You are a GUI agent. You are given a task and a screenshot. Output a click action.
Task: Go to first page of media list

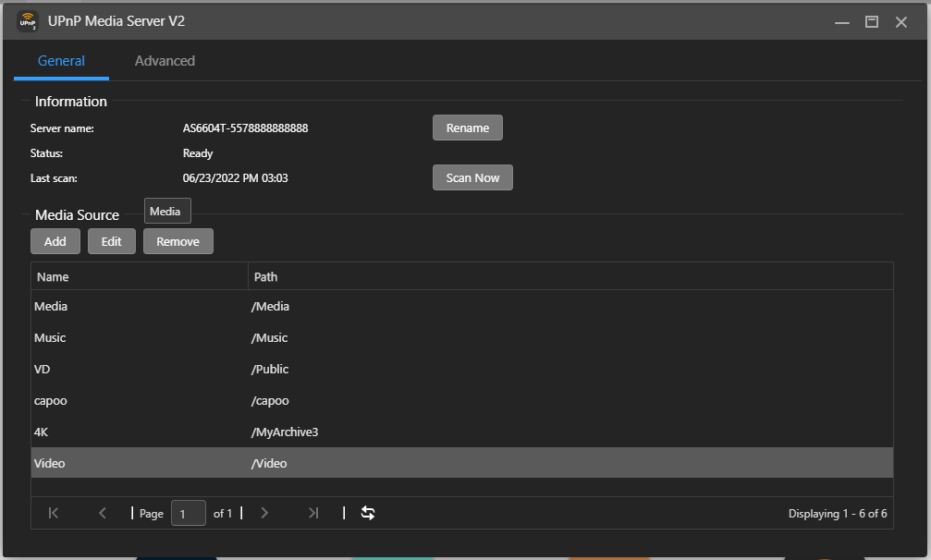tap(54, 513)
